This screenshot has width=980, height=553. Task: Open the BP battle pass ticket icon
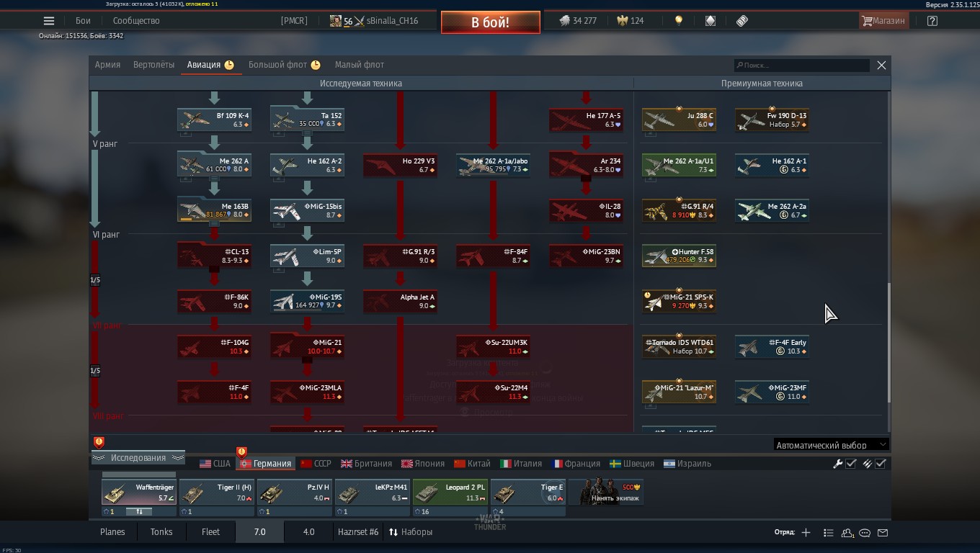742,21
